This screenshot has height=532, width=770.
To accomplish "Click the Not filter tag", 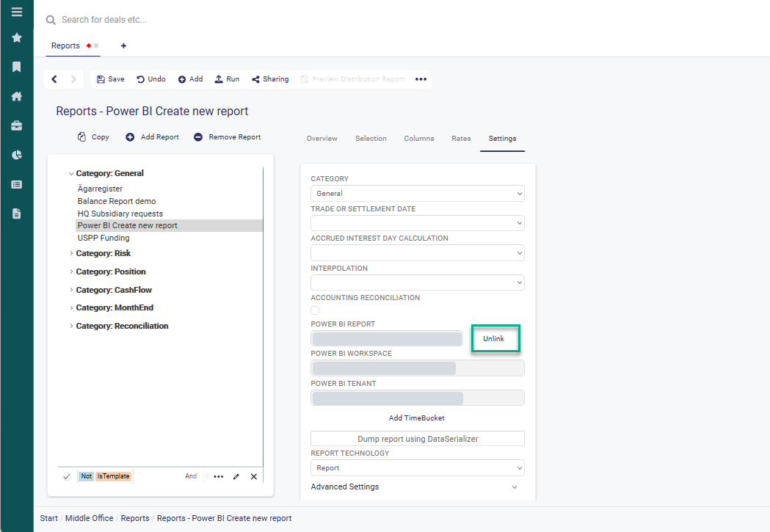I will (87, 476).
